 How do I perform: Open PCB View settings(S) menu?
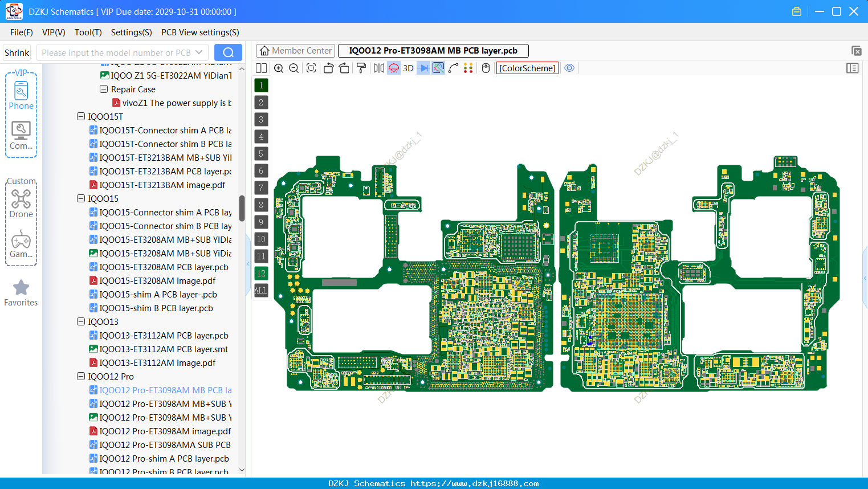click(x=200, y=32)
